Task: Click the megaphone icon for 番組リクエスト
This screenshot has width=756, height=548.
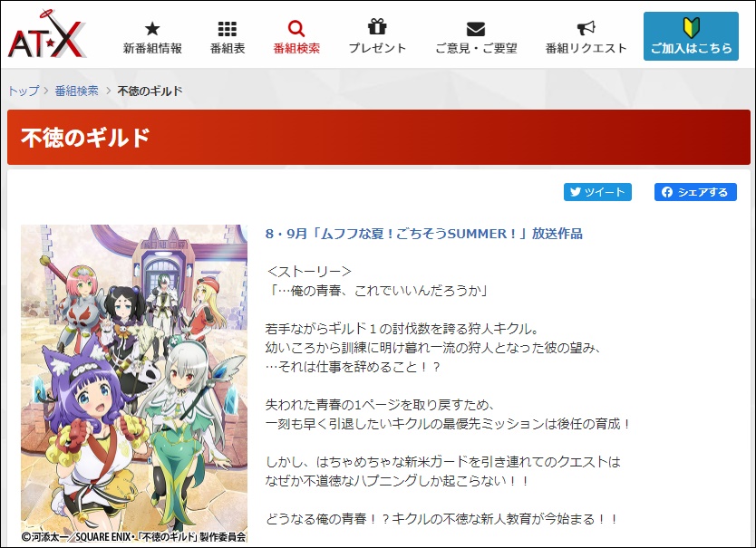Action: click(586, 28)
